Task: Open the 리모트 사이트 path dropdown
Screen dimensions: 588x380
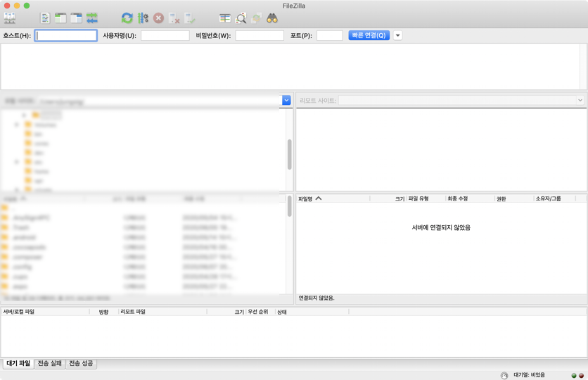Action: pyautogui.click(x=580, y=100)
